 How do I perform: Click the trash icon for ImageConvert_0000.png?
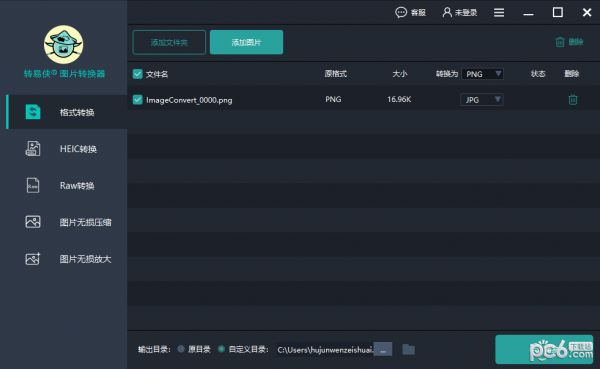[x=572, y=100]
